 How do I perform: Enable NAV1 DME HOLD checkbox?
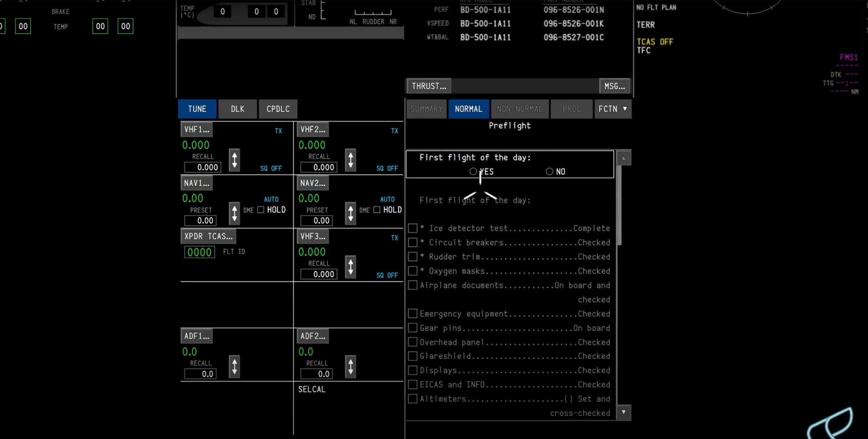click(x=261, y=210)
